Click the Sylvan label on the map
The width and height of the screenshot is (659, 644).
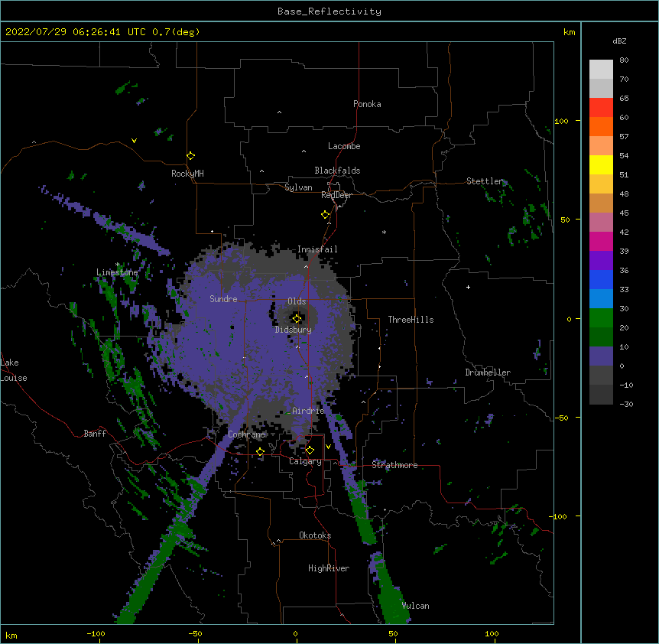pos(298,187)
